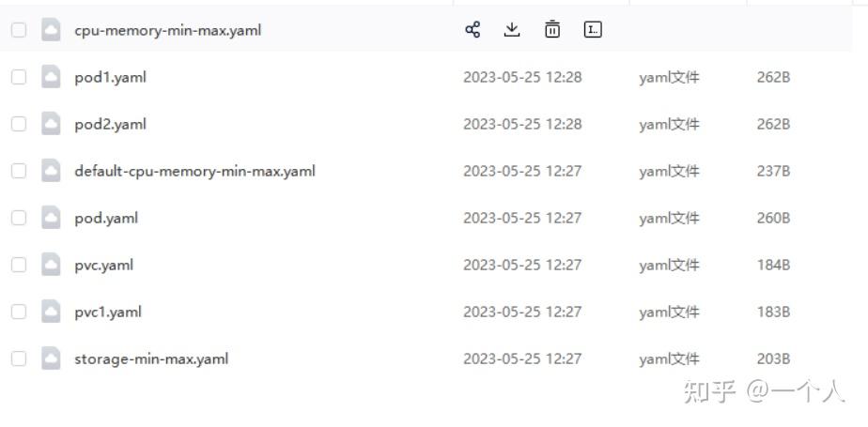
Task: Click pvc1.yaml modification date cell
Action: (522, 312)
